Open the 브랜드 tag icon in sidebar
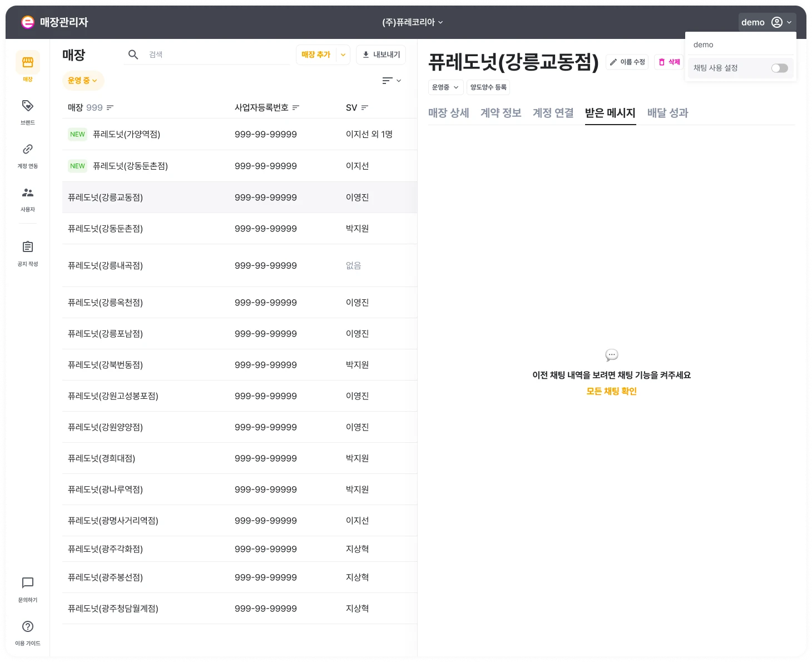The image size is (812, 662). click(28, 106)
